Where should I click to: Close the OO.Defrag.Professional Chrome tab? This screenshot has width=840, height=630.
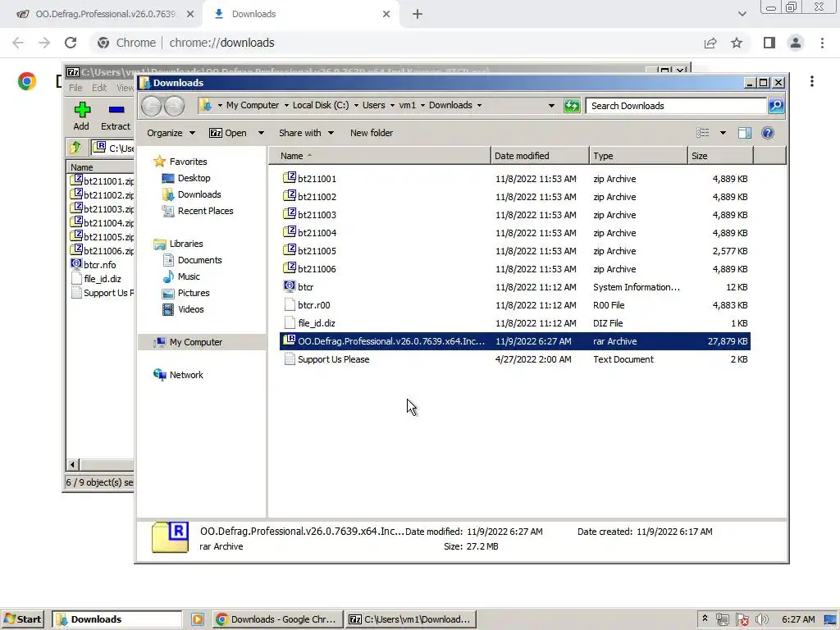(x=190, y=15)
